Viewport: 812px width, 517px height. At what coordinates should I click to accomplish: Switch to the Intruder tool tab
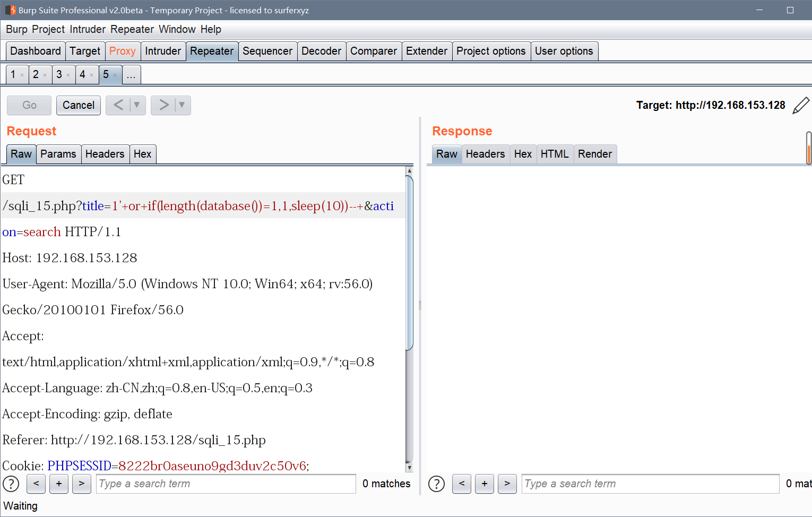pos(163,51)
